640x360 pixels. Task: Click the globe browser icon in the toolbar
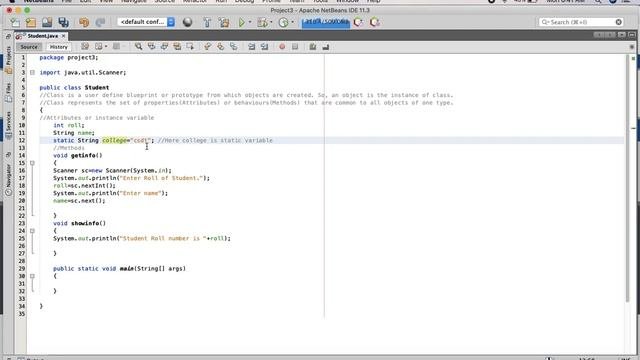point(187,22)
